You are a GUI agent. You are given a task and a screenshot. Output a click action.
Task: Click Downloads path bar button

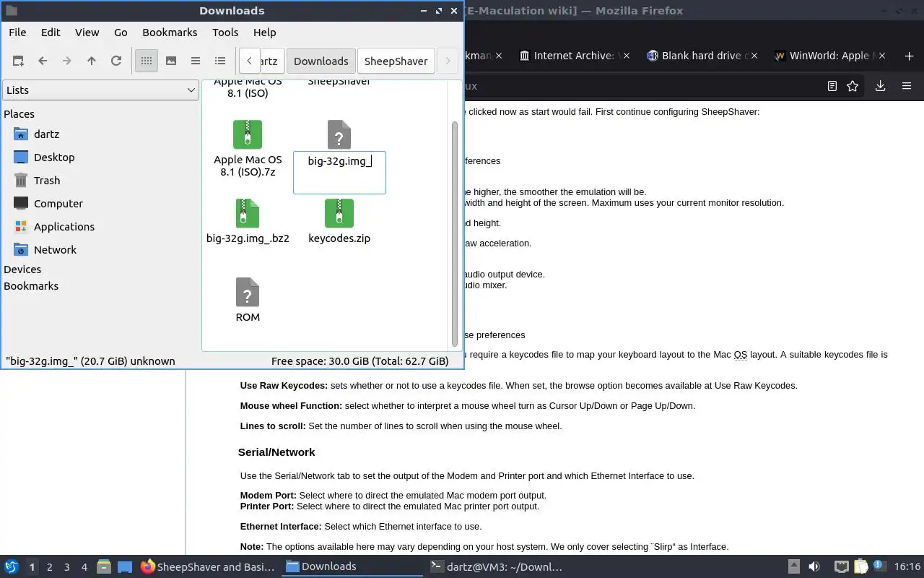point(321,61)
